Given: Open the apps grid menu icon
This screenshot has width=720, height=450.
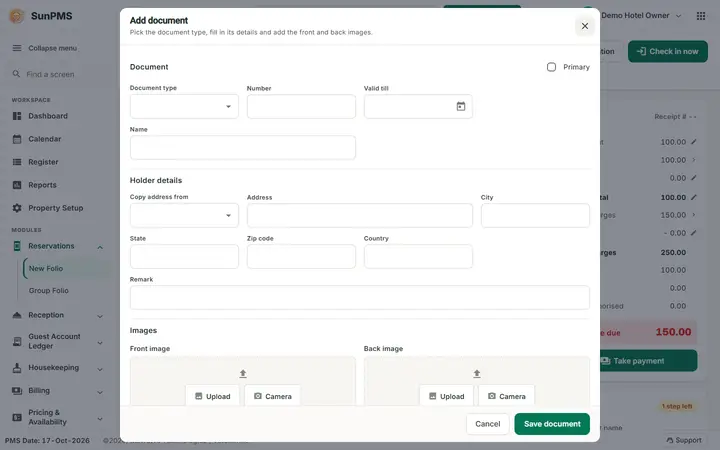Looking at the screenshot, I should [x=701, y=16].
